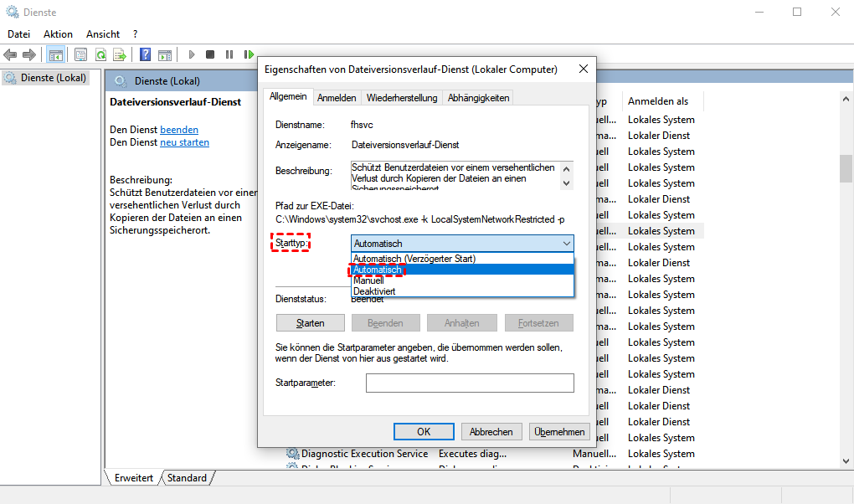Open the Starttyp combo box arrow

coord(566,244)
